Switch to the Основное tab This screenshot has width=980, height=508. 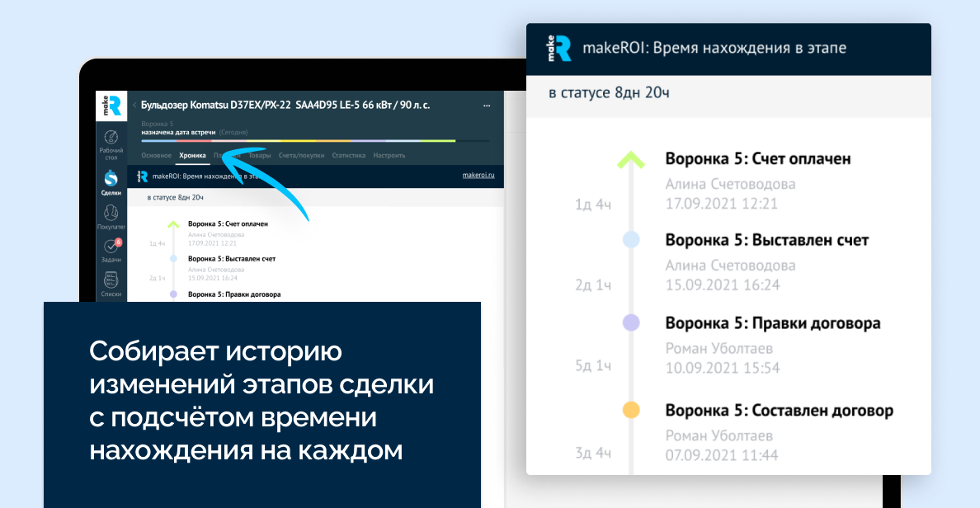tap(156, 155)
